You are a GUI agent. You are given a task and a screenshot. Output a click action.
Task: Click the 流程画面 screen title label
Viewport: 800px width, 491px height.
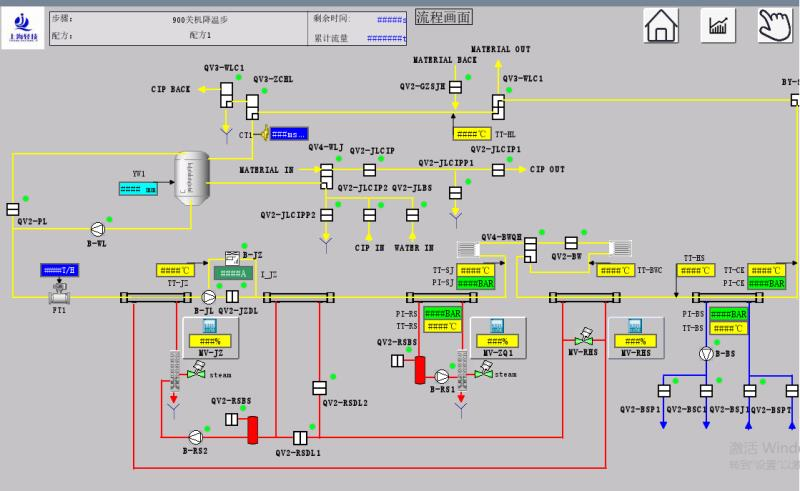click(x=443, y=17)
